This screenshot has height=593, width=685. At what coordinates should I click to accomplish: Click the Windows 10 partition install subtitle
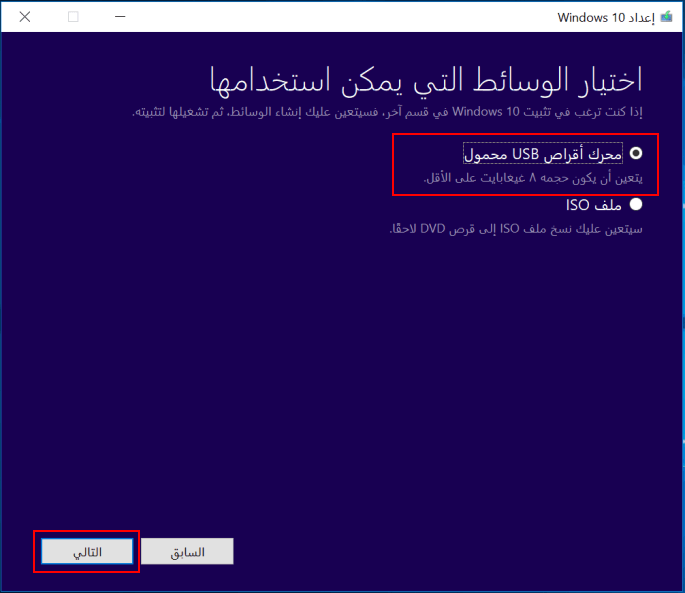tap(387, 112)
